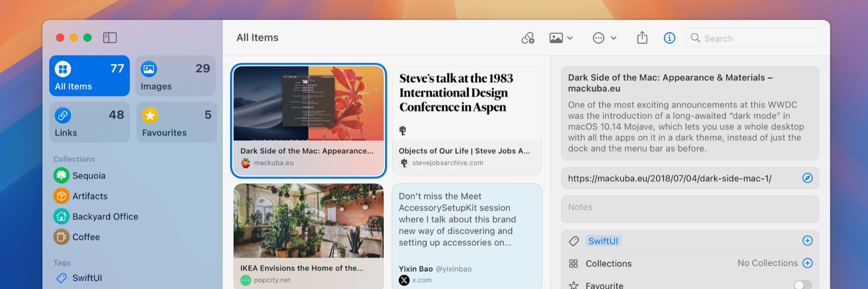
Task: Click the Search field
Action: [754, 38]
